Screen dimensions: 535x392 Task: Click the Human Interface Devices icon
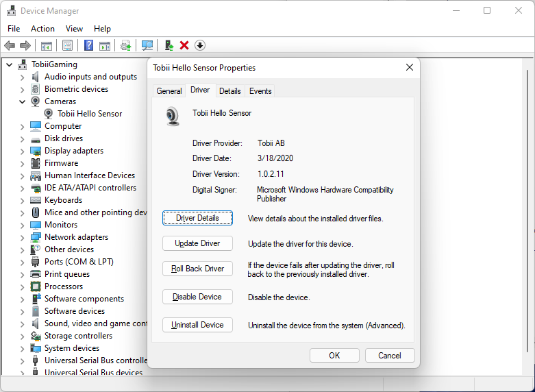click(36, 176)
